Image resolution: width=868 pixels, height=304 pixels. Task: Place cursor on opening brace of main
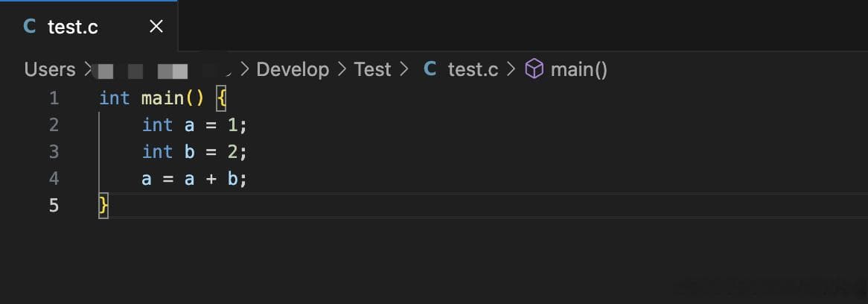(221, 98)
